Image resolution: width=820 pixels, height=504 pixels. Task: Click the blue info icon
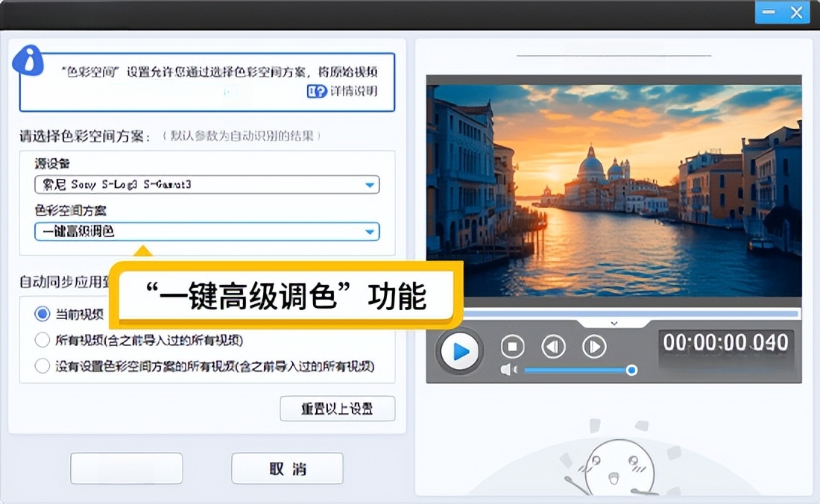pyautogui.click(x=28, y=60)
